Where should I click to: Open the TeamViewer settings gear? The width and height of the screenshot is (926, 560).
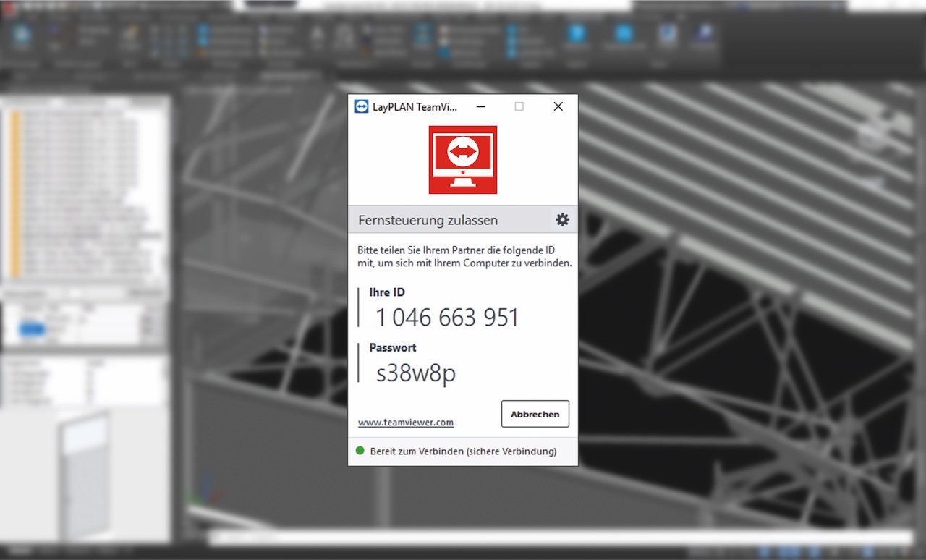point(562,220)
